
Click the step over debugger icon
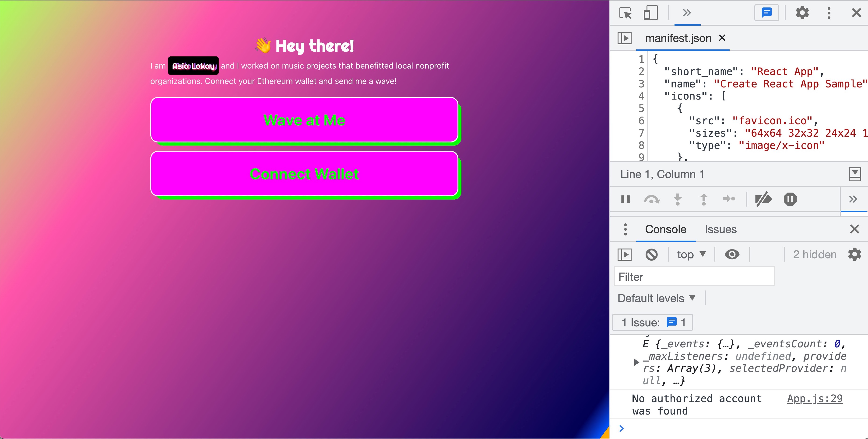651,199
